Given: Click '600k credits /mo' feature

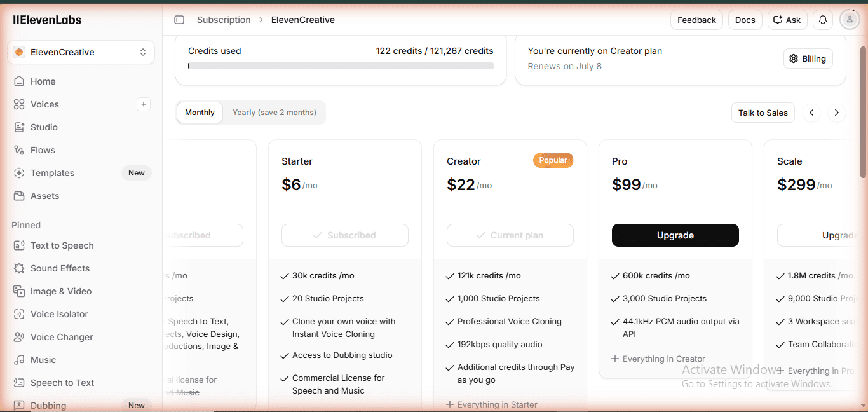Looking at the screenshot, I should click(x=656, y=276).
